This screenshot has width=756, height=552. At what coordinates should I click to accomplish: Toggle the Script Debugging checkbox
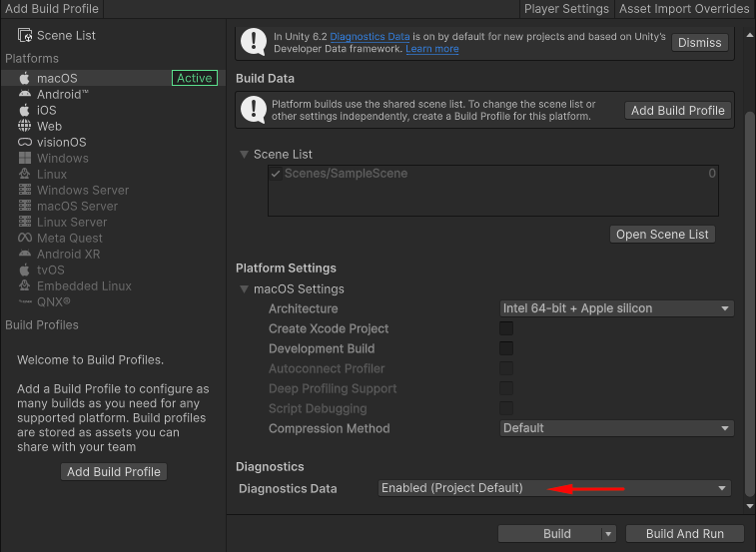pos(506,408)
